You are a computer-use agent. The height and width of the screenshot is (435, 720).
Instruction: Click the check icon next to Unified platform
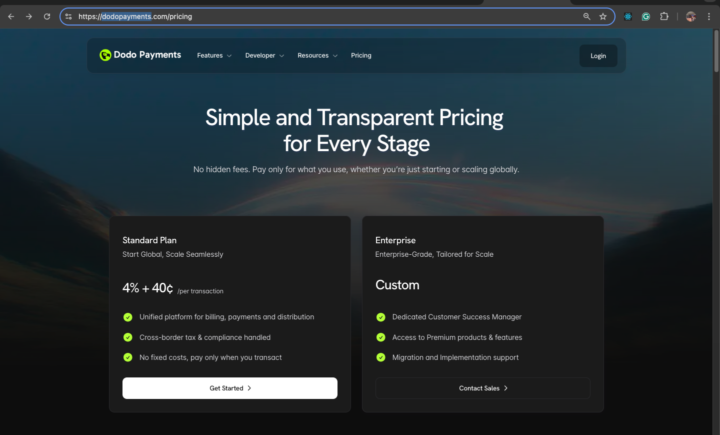pos(128,317)
